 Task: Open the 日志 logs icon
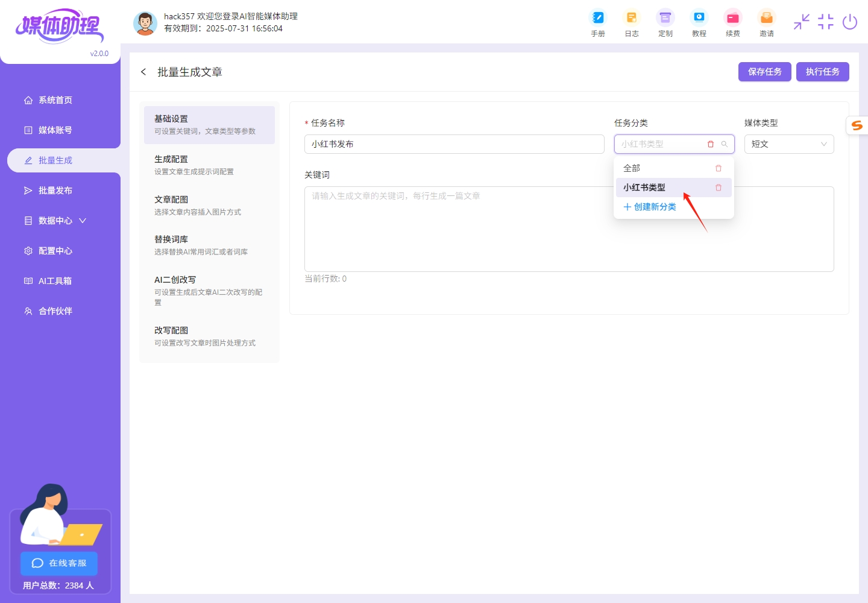pos(632,23)
